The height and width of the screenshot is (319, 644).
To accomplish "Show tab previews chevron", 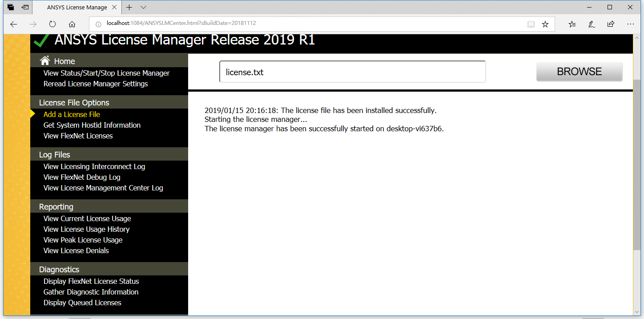I will pyautogui.click(x=143, y=7).
